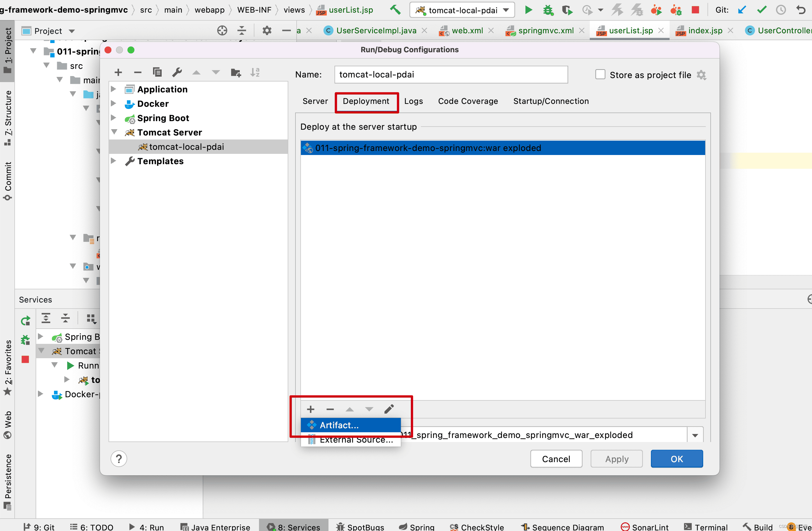Open the tomcat-local-pdai run configuration dropdown
Viewport: 812px width, 531px height.
[506, 10]
